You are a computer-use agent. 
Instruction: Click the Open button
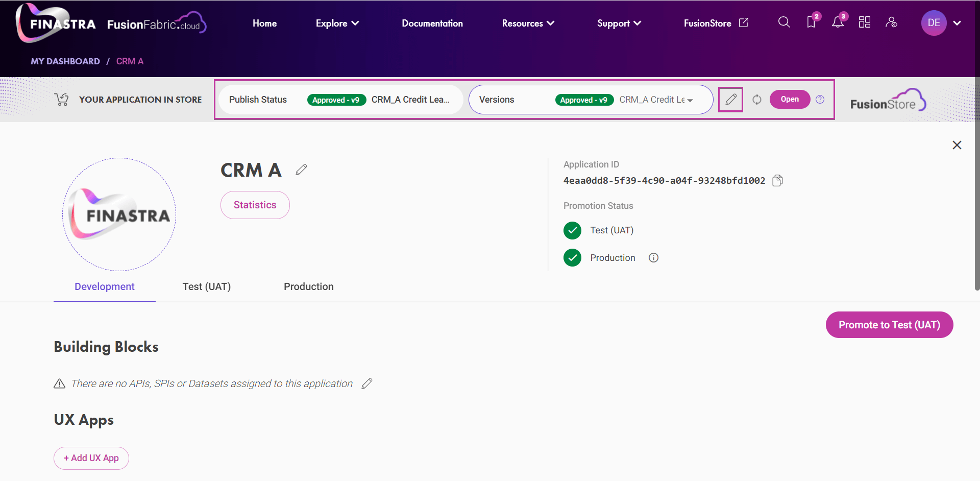790,100
